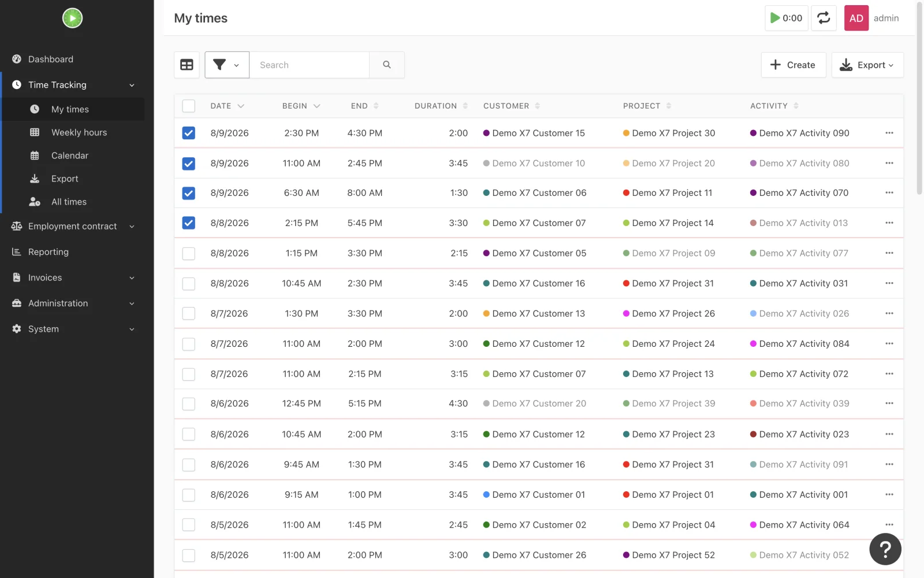Viewport: 924px width, 578px height.
Task: Submit search with magnifier icon
Action: pyautogui.click(x=387, y=65)
